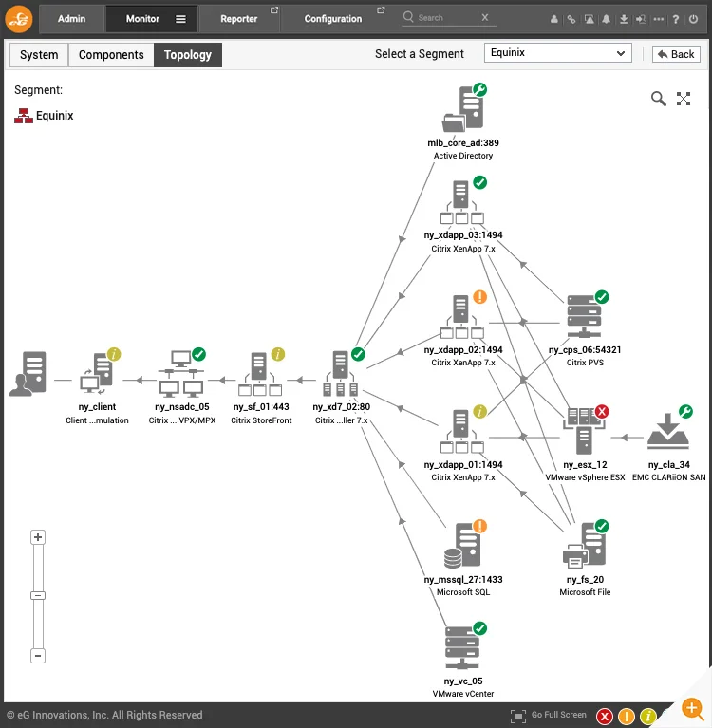Click the download icon in top bar
Image resolution: width=712 pixels, height=728 pixels.
[x=624, y=19]
